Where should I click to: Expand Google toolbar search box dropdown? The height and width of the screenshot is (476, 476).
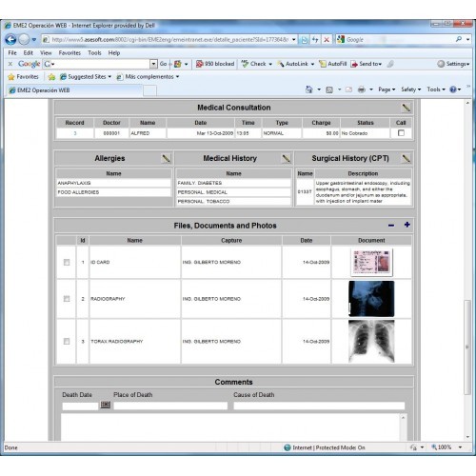[153, 64]
